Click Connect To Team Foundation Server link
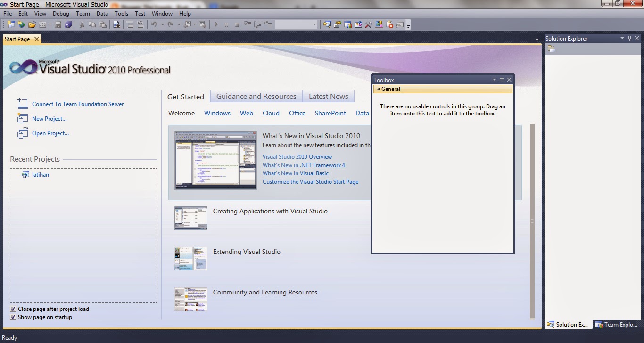Viewport: 644px width, 343px height. [78, 104]
